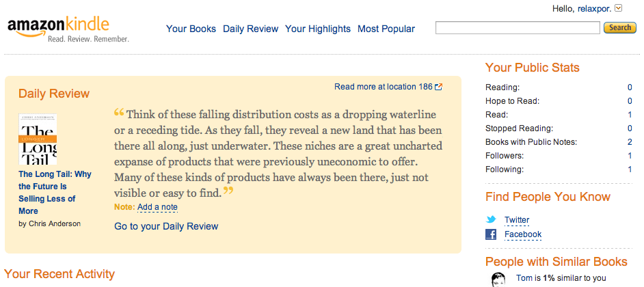This screenshot has height=287, width=644.
Task: Click the Amazon Kindle logo
Action: 67,29
